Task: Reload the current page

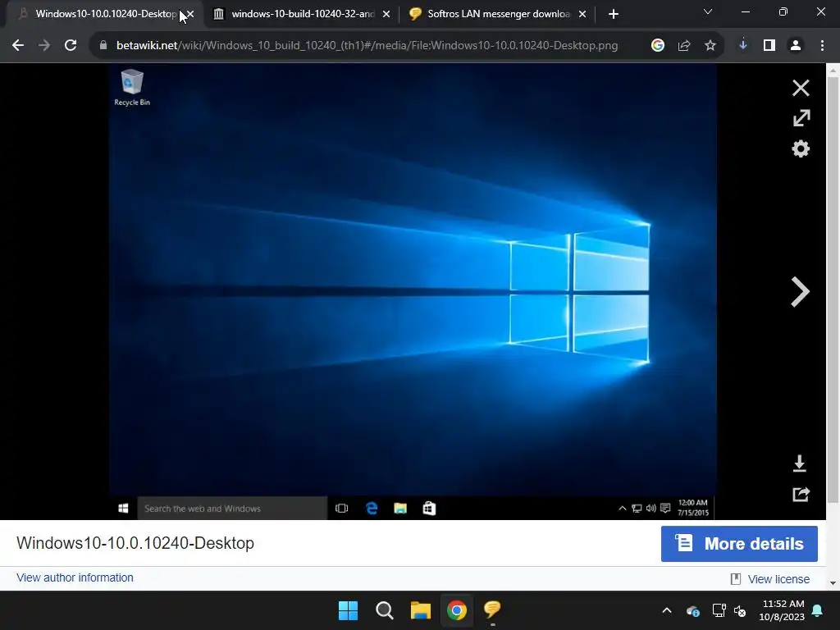Action: tap(71, 46)
